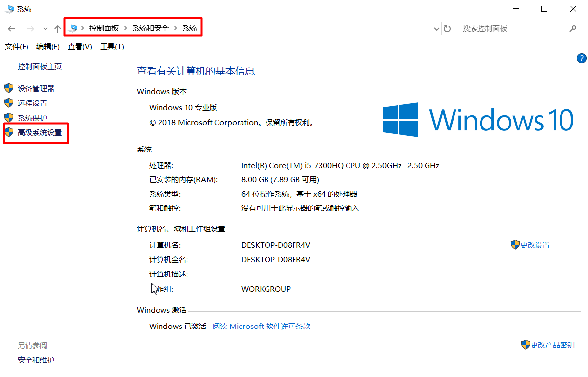Go back with the left arrow button
Screen dimensions: 588x377
pos(12,29)
